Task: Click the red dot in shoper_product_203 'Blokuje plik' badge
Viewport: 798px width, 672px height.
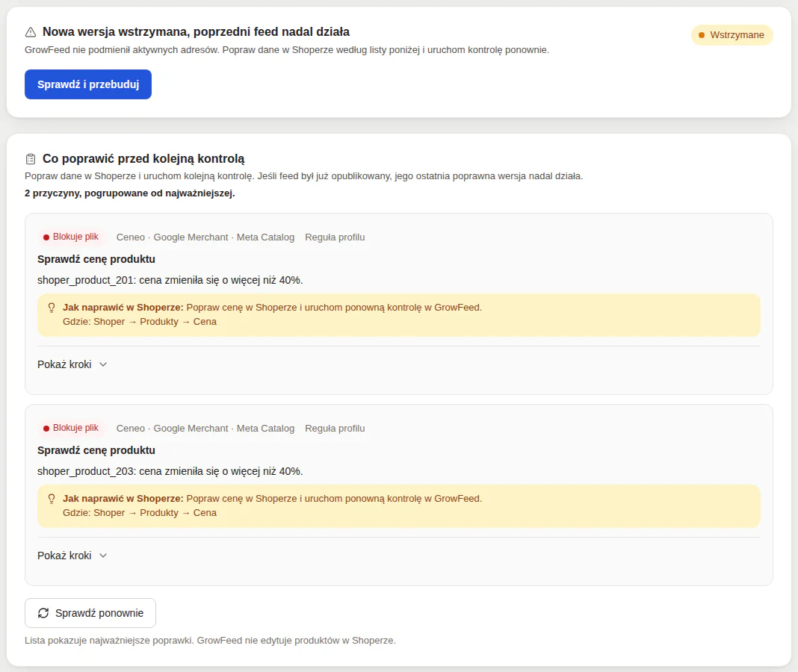Action: click(x=46, y=429)
